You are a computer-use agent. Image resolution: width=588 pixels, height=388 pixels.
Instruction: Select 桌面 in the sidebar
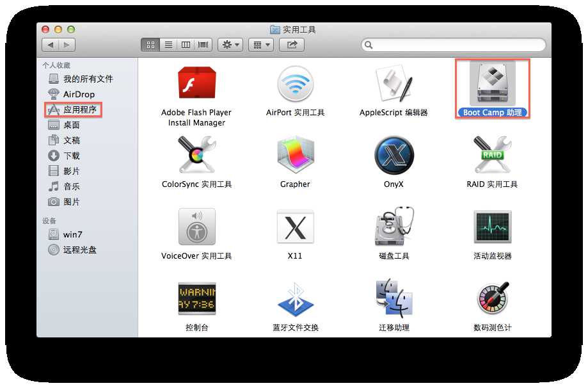[x=64, y=125]
